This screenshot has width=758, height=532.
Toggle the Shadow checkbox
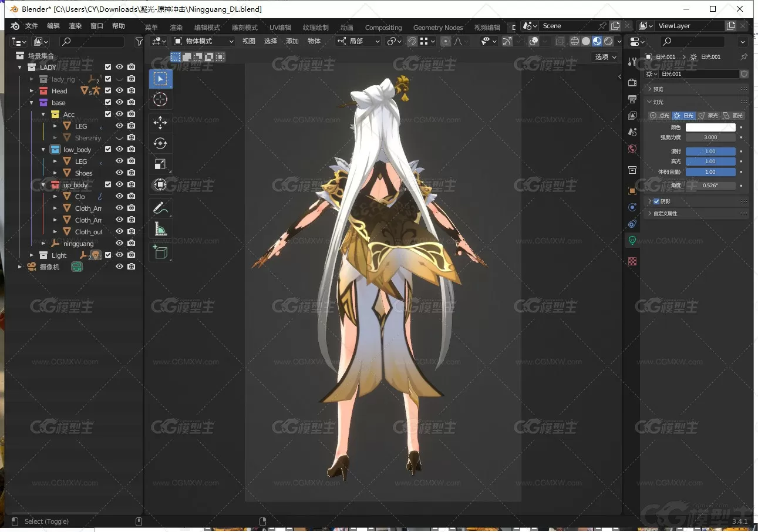pyautogui.click(x=656, y=201)
